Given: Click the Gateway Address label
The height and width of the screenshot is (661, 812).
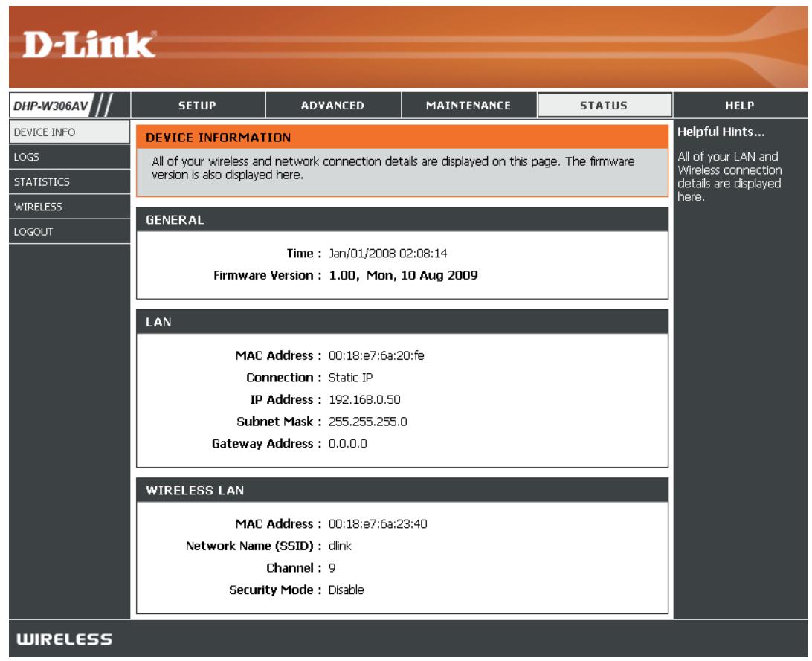Looking at the screenshot, I should (267, 444).
